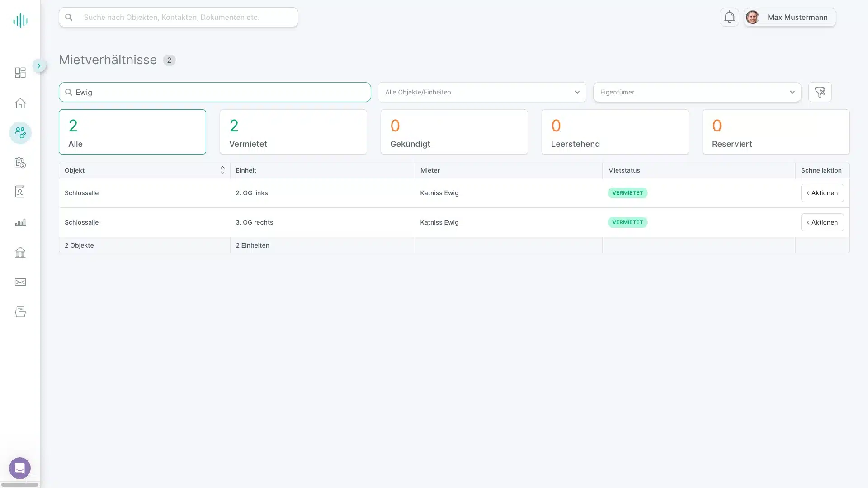Select the Alle status card
Viewport: 868px width, 488px height.
(x=132, y=132)
